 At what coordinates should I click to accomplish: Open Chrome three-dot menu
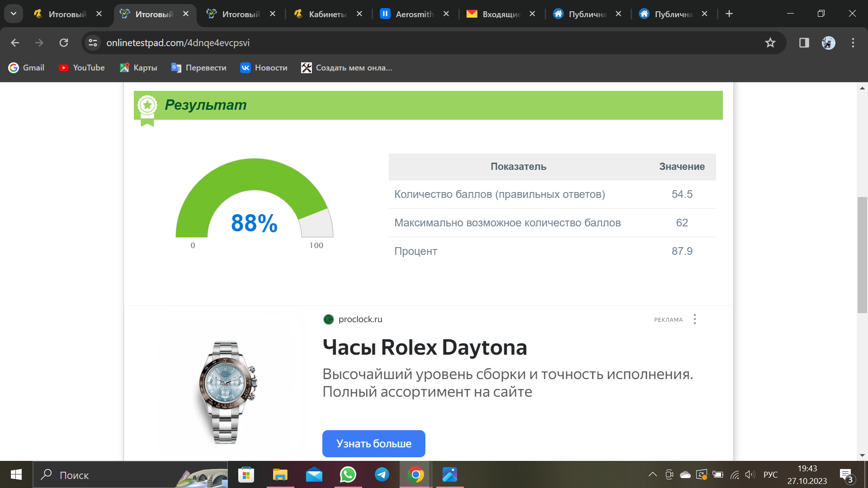point(853,43)
